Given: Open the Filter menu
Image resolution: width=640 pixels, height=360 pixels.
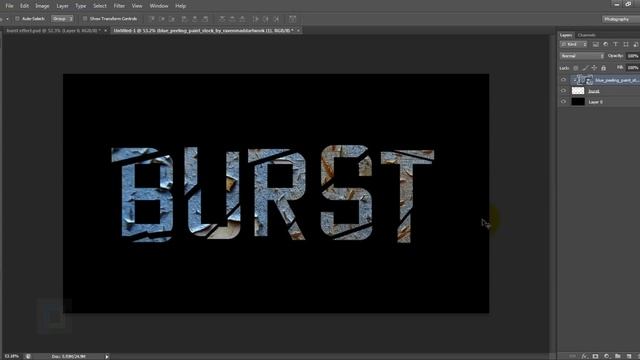Looking at the screenshot, I should click(x=119, y=6).
